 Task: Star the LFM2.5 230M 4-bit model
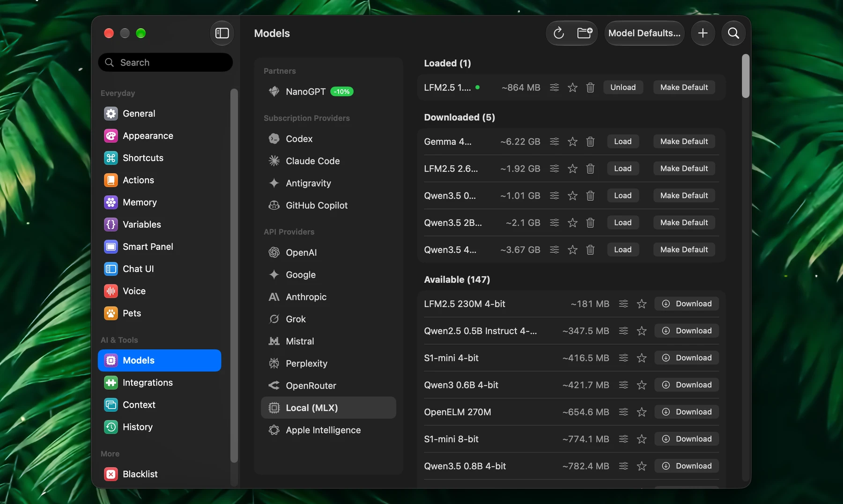tap(642, 304)
